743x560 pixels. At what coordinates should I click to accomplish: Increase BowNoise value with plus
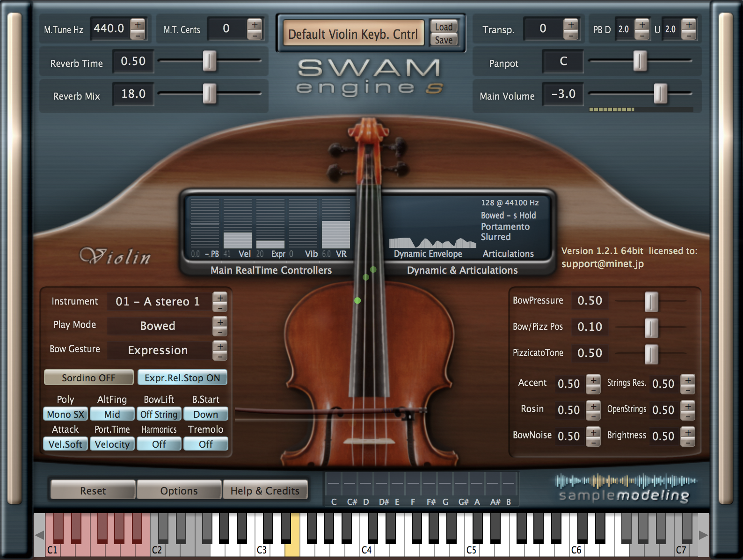point(593,432)
